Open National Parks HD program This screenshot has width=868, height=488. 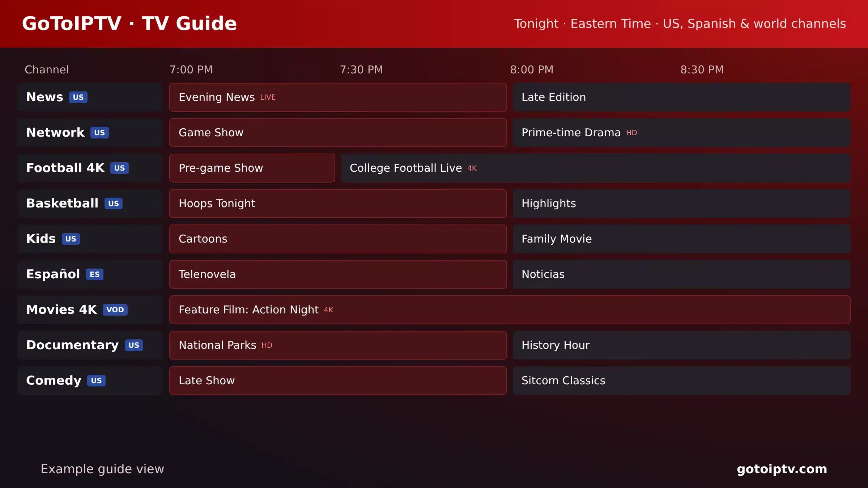pos(338,345)
